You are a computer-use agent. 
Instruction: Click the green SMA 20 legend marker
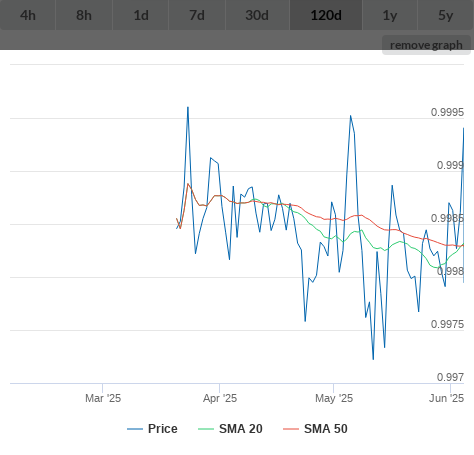206,429
